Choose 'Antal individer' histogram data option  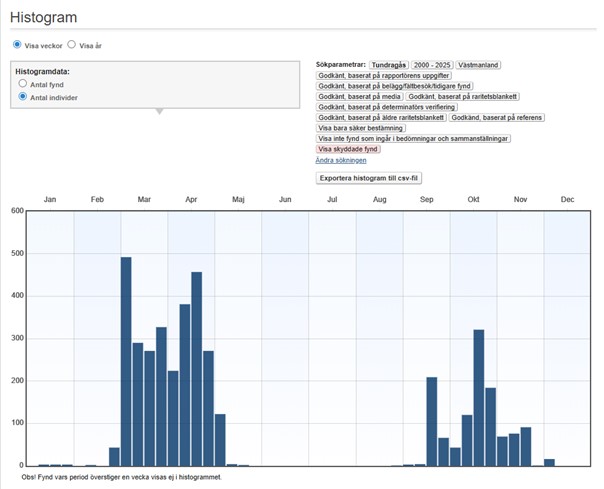click(x=23, y=98)
